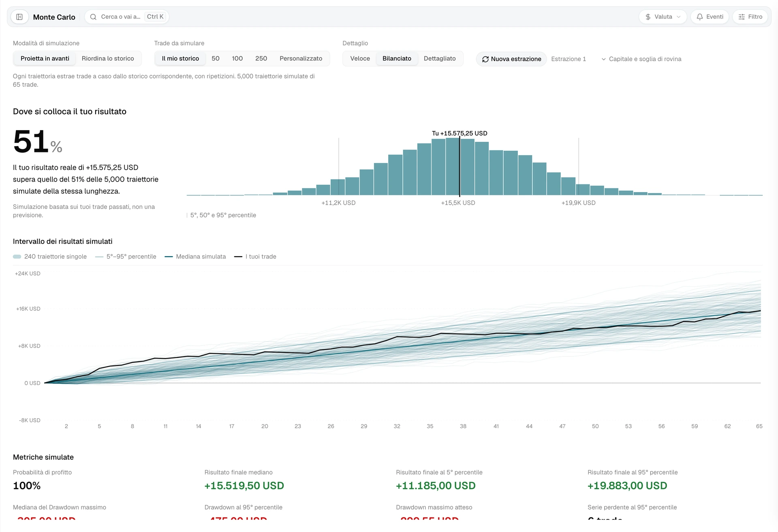Click the sliders Filtro icon

click(x=742, y=17)
